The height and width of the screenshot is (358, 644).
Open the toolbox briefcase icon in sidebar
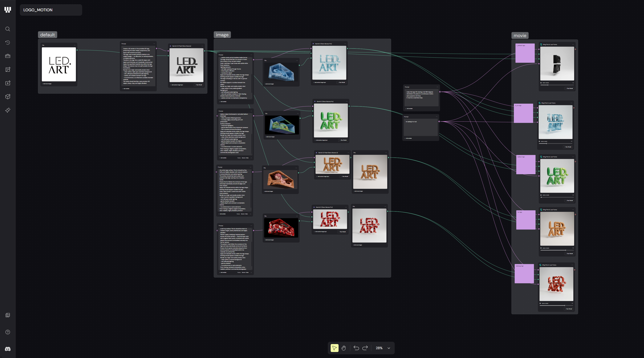click(8, 56)
